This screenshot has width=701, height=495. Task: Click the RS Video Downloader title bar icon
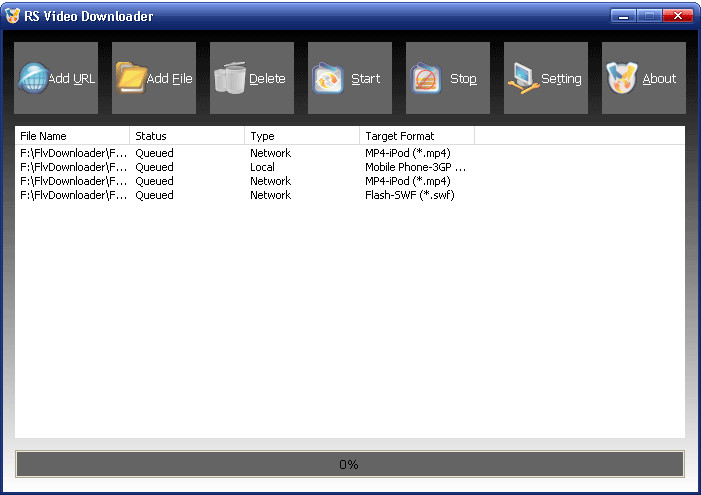coord(13,16)
